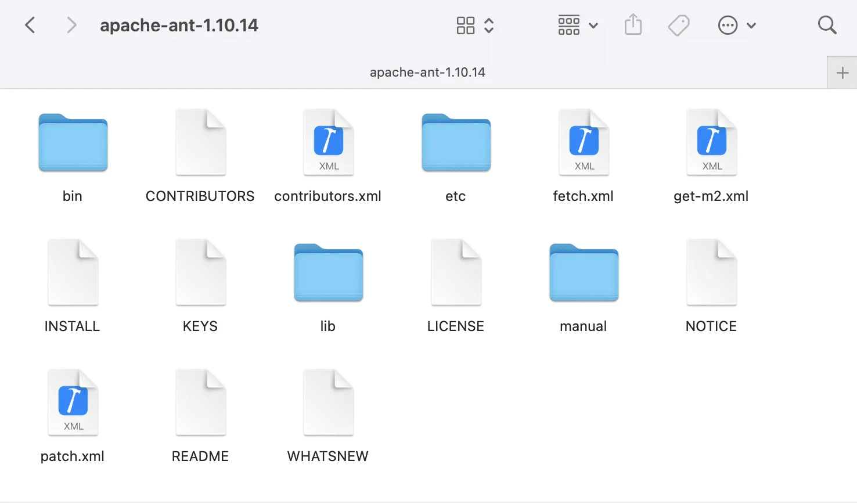Image resolution: width=857 pixels, height=504 pixels.
Task: Open the view style up-down chevron
Action: coord(489,25)
